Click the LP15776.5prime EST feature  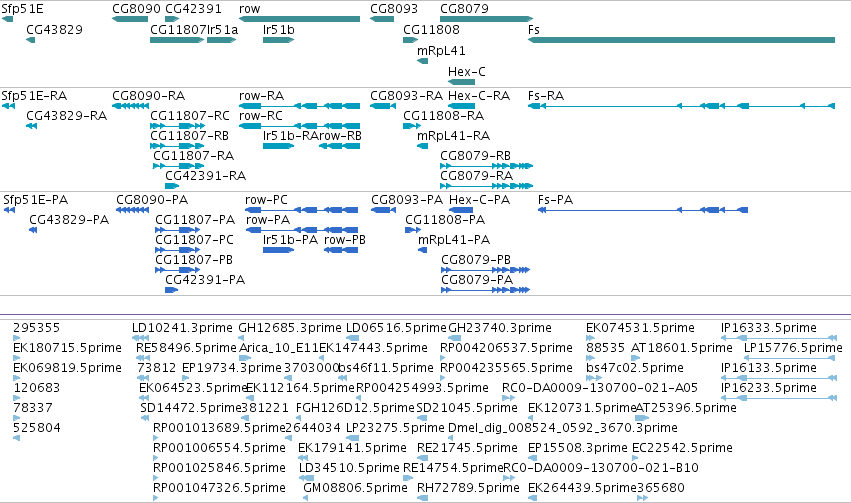click(790, 358)
